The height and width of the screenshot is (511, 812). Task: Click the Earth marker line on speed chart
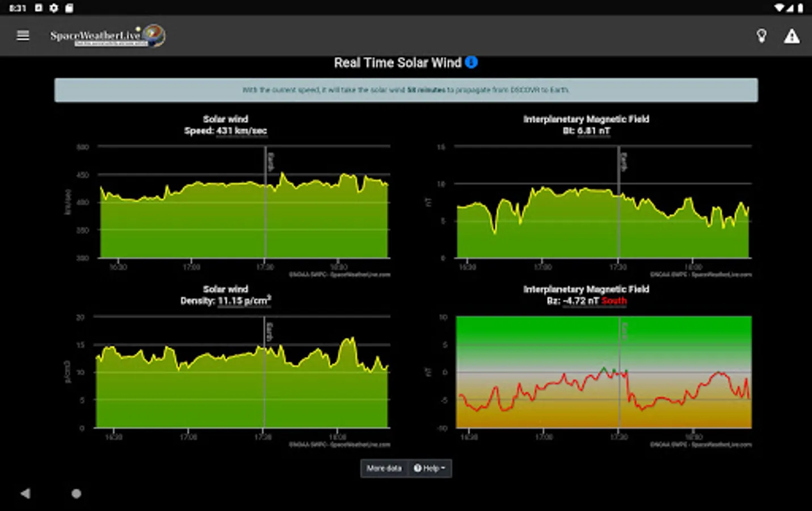pos(266,202)
